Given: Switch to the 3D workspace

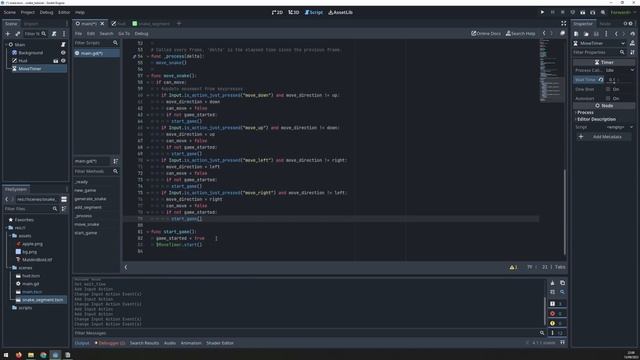Looking at the screenshot, I should pyautogui.click(x=293, y=12).
